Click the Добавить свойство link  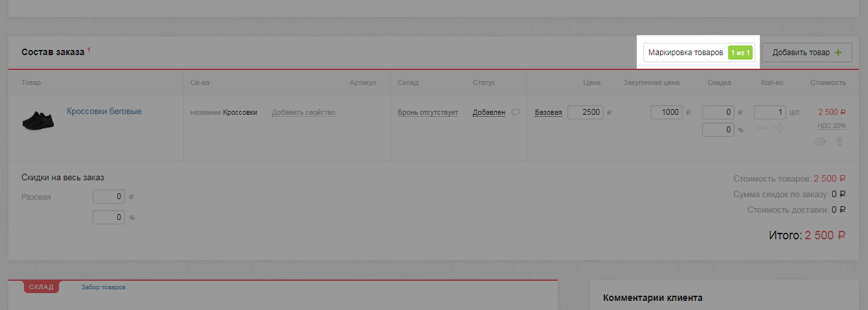click(x=303, y=113)
